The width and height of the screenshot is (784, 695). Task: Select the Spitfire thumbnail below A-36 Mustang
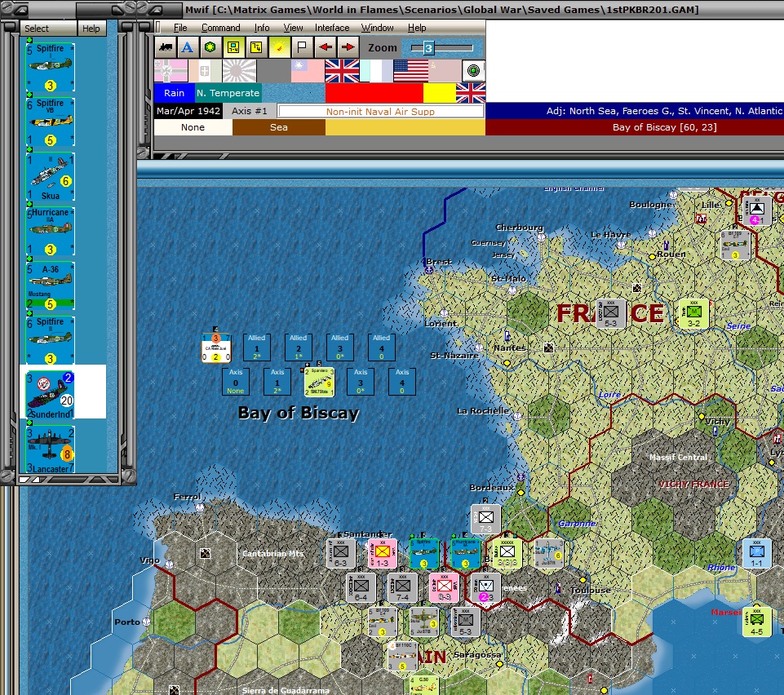pos(50,340)
